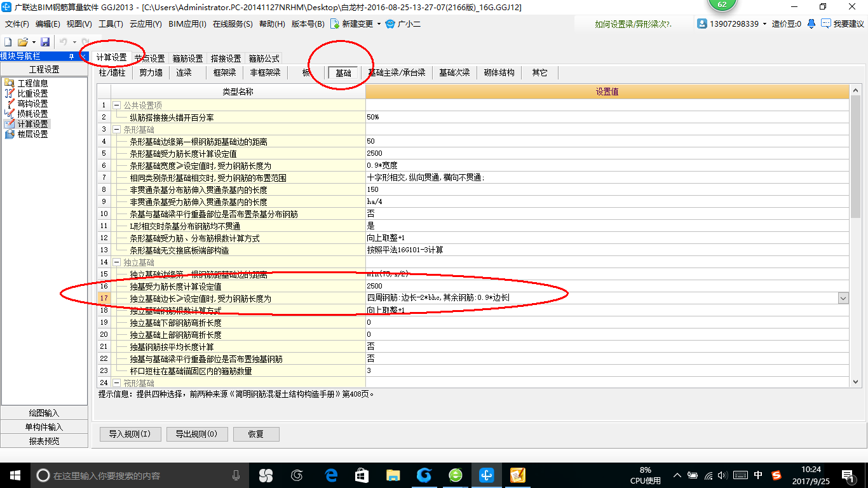
Task: Select 比重设置 in navigation tree
Action: point(32,93)
